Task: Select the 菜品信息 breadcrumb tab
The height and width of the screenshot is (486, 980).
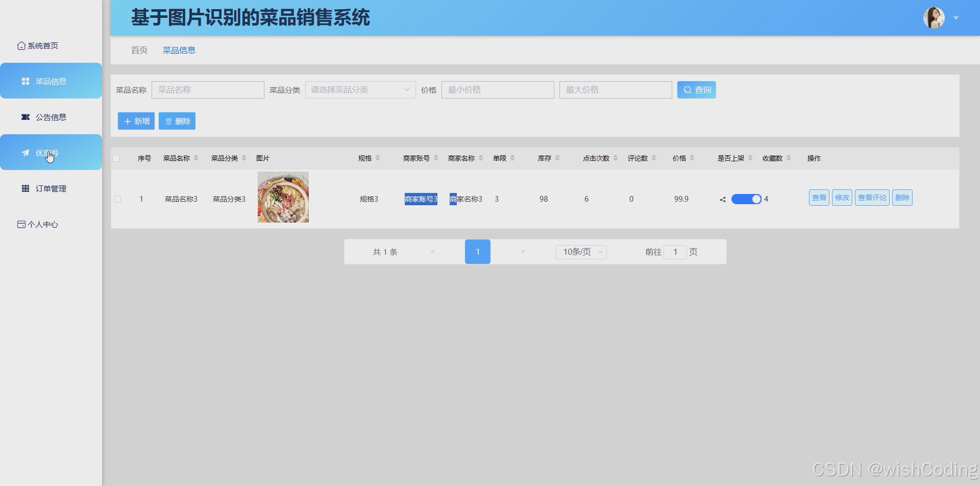Action: pyautogui.click(x=179, y=50)
